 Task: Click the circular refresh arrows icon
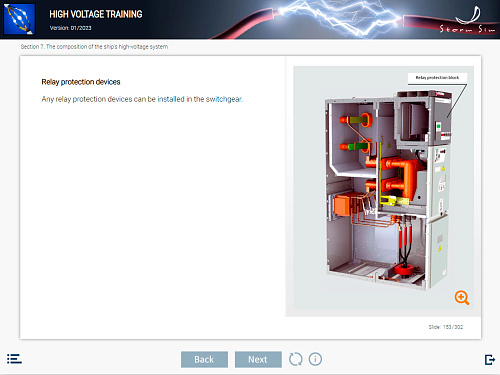(x=295, y=359)
